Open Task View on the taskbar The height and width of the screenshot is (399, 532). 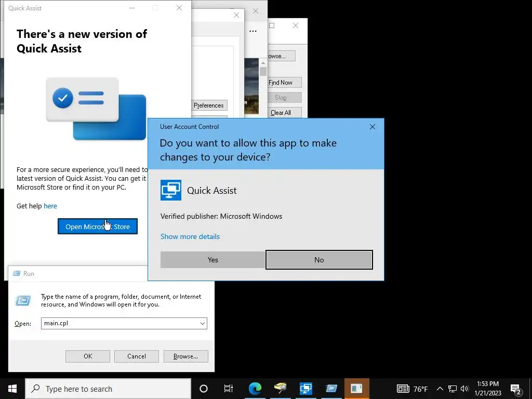[229, 389]
